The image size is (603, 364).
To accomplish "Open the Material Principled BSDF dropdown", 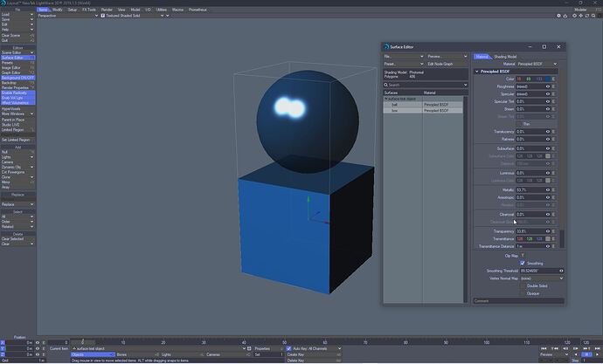I will point(537,64).
